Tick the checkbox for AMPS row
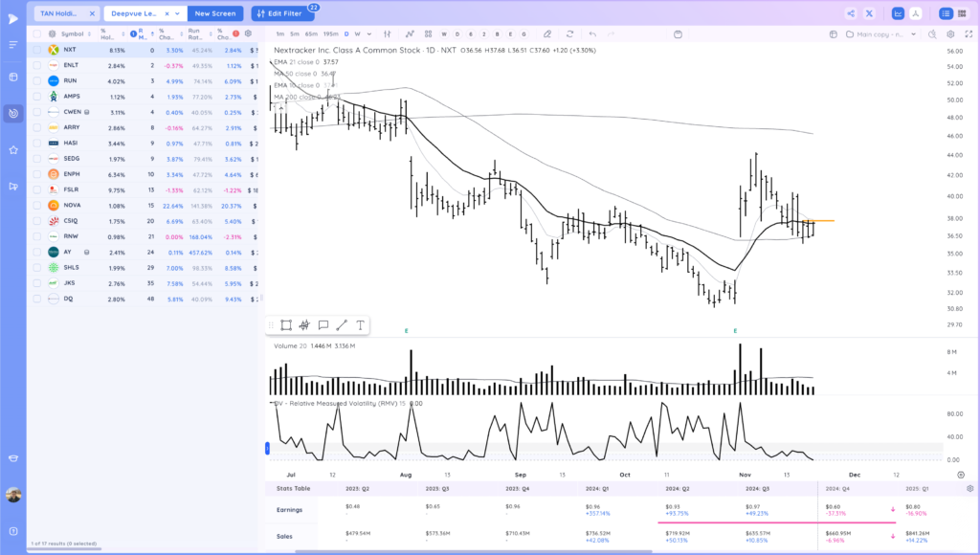 tap(37, 97)
